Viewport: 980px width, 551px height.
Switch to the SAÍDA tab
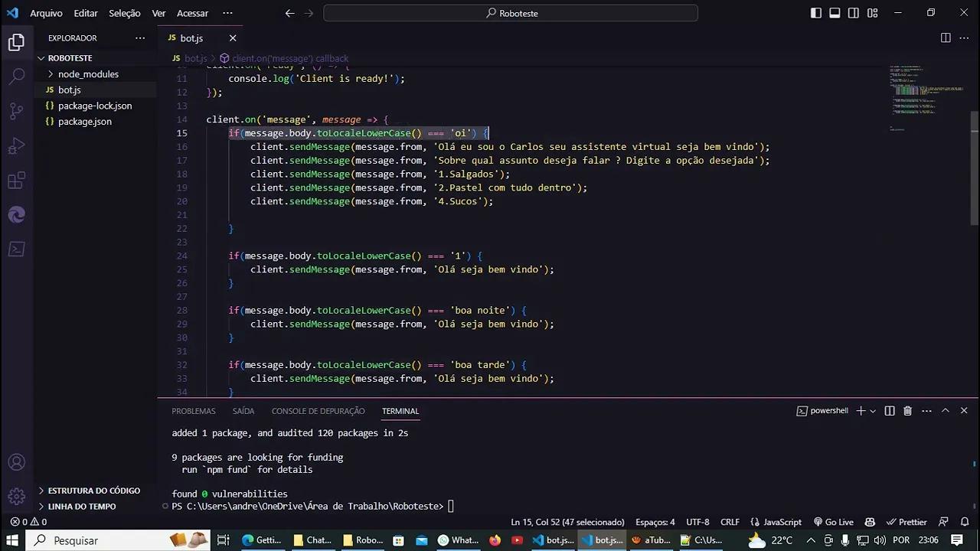(x=243, y=411)
